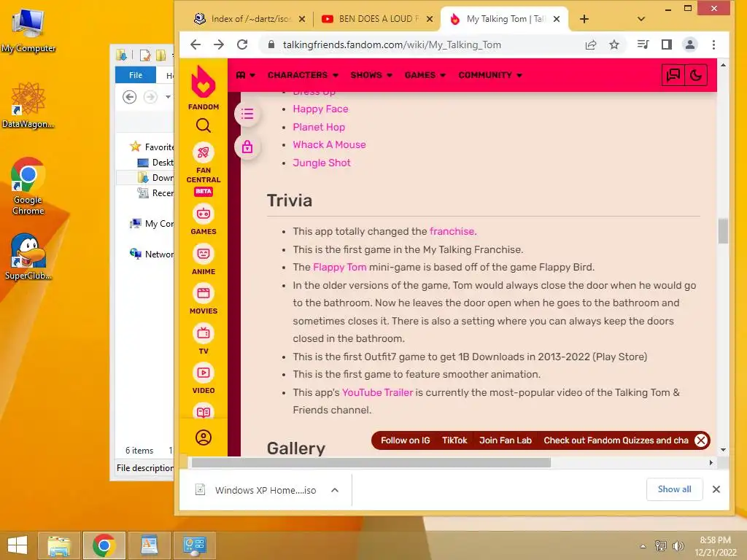This screenshot has height=560, width=747.
Task: Expand the Explore book icon dropdown
Action: [246, 75]
